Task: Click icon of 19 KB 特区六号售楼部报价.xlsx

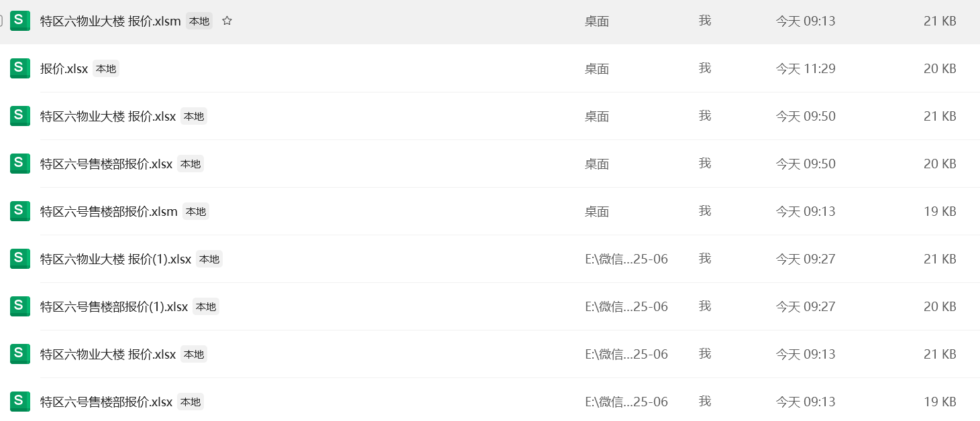Action: (19, 402)
